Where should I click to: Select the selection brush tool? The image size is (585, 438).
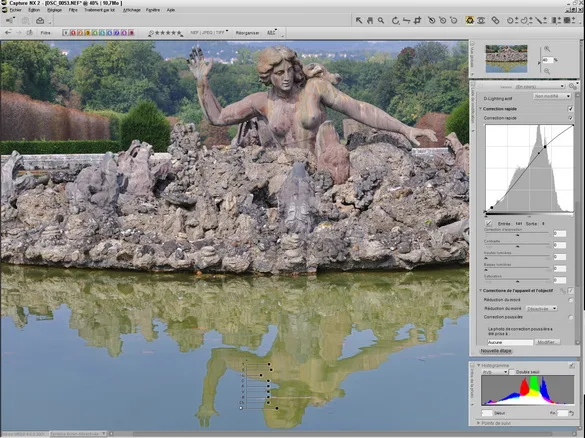541,21
